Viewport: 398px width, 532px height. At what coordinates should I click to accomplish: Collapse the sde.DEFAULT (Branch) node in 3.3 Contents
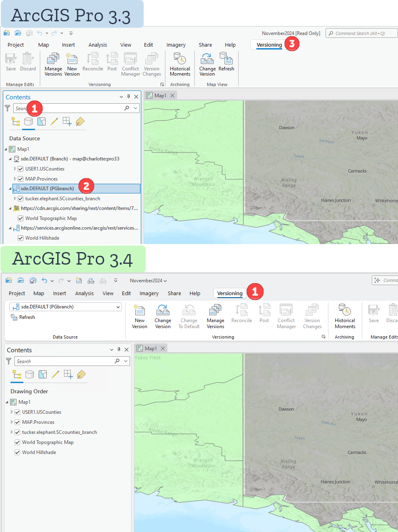pos(10,159)
